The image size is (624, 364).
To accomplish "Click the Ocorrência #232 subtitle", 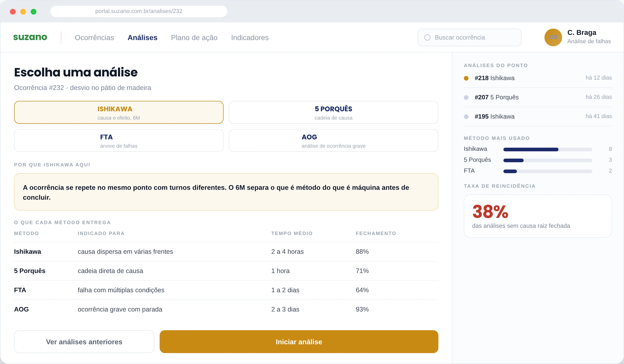I will click(x=82, y=88).
